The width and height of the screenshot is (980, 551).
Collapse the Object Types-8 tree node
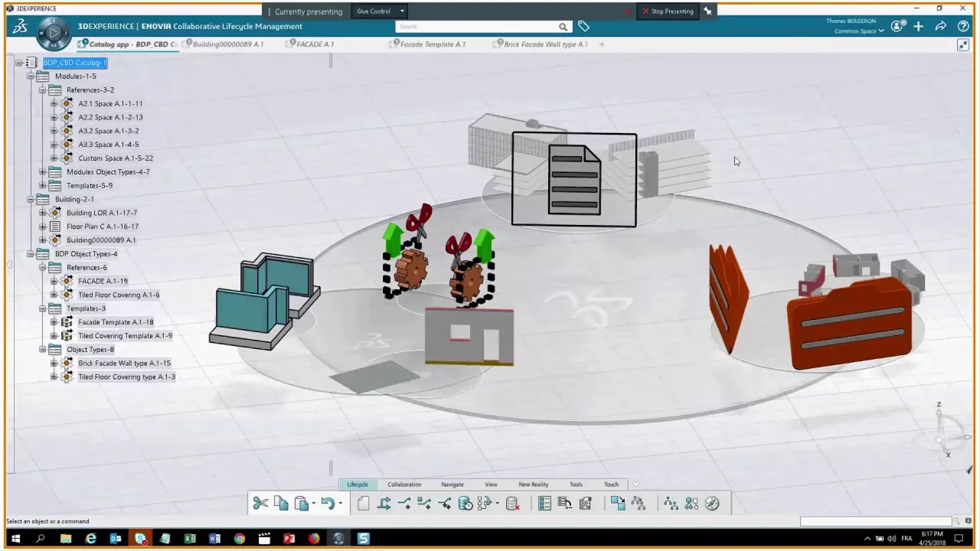[42, 350]
